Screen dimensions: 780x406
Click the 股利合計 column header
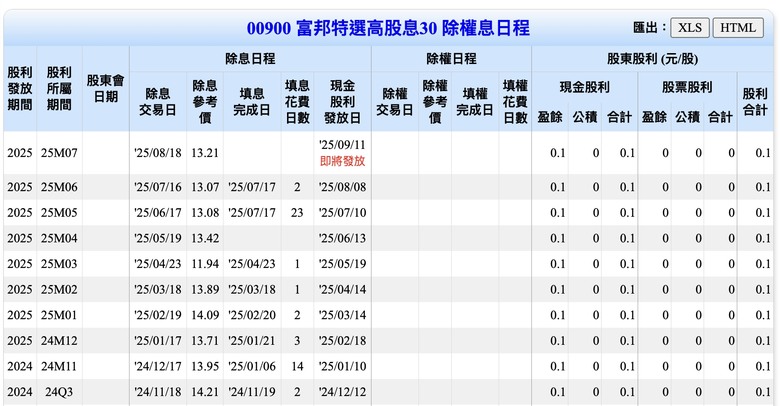[755, 102]
